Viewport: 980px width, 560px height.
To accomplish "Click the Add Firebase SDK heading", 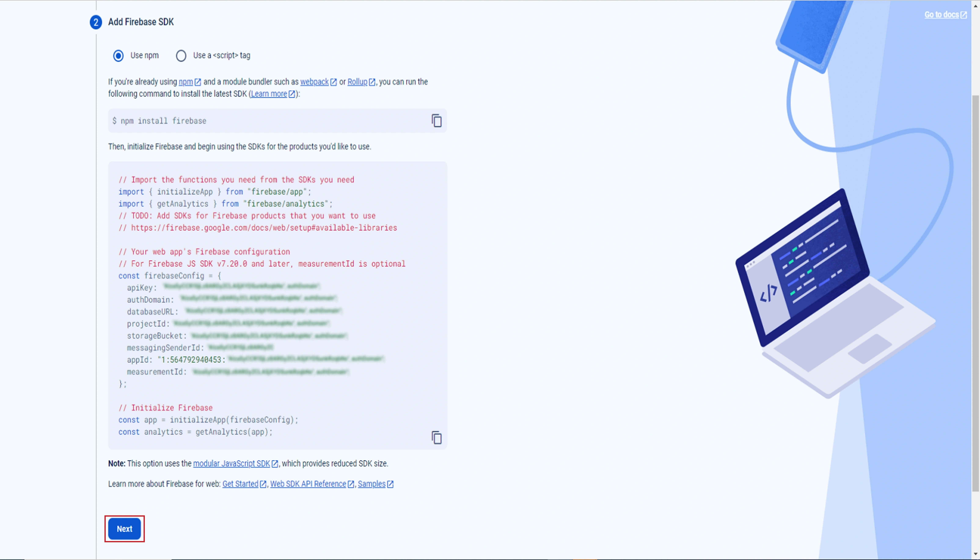I will click(141, 22).
